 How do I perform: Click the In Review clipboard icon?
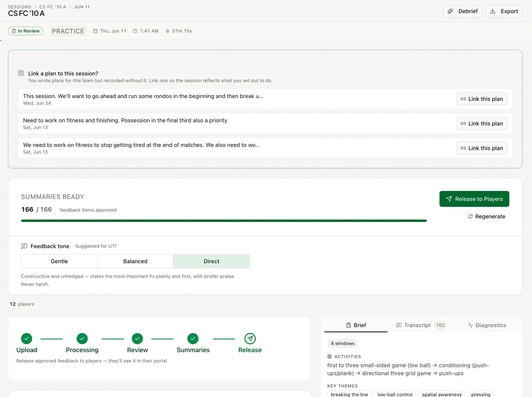[14, 31]
